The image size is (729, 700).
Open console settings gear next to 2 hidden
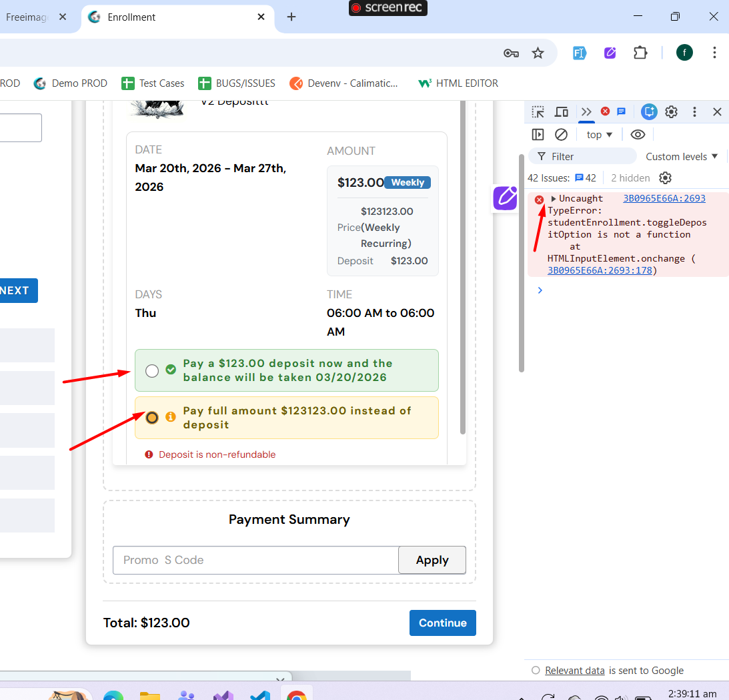pyautogui.click(x=666, y=178)
